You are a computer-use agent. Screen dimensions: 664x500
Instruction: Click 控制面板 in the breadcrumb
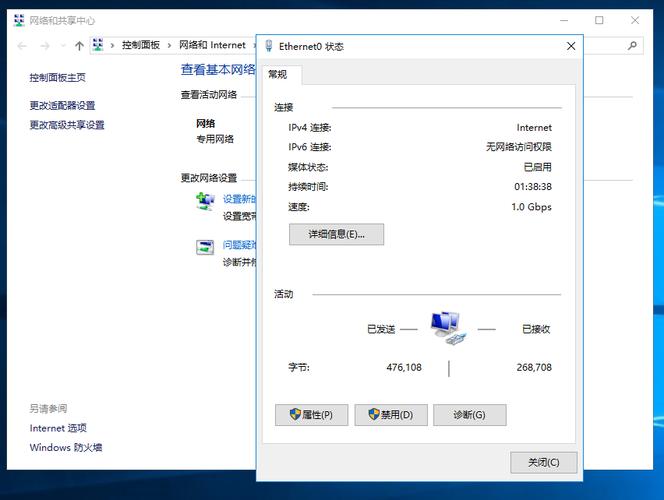click(141, 45)
